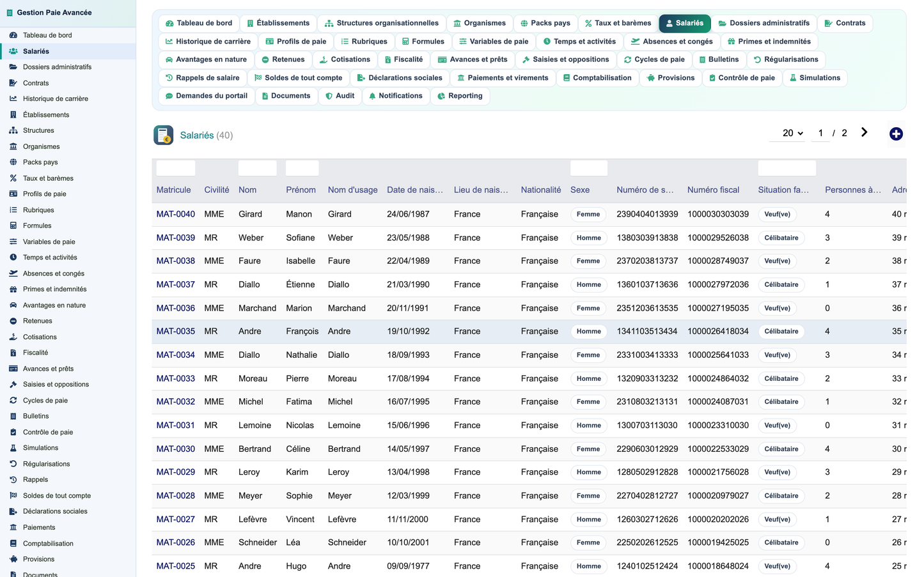The width and height of the screenshot is (924, 577).
Task: Click the Absences et congés sidebar icon
Action: (13, 273)
